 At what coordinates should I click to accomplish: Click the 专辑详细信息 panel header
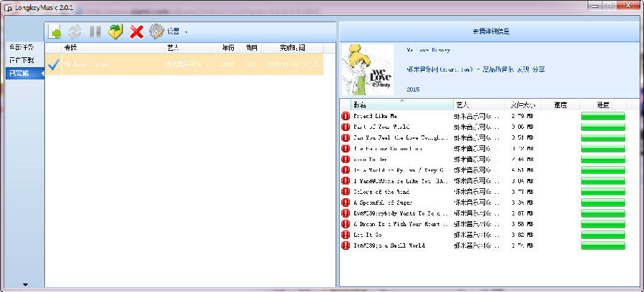point(491,31)
